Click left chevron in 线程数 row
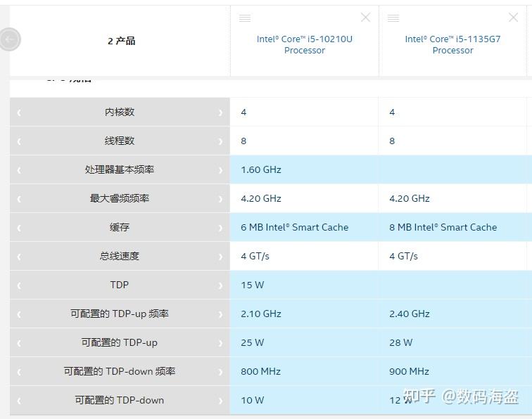 coord(19,141)
